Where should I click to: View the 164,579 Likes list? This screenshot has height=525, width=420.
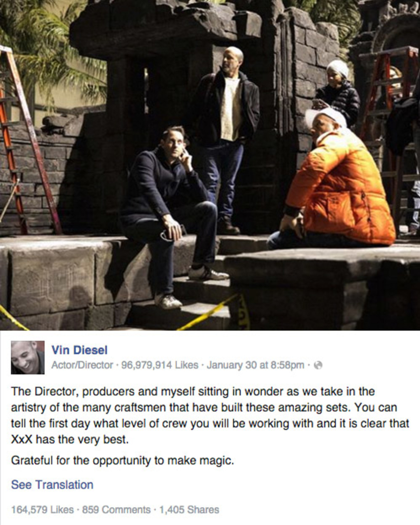pyautogui.click(x=42, y=510)
